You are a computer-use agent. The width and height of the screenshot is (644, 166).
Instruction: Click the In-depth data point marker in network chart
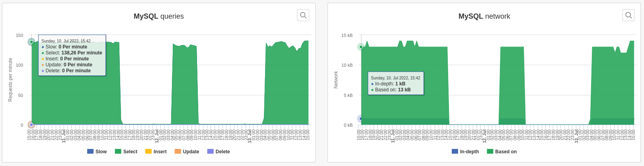click(x=361, y=118)
